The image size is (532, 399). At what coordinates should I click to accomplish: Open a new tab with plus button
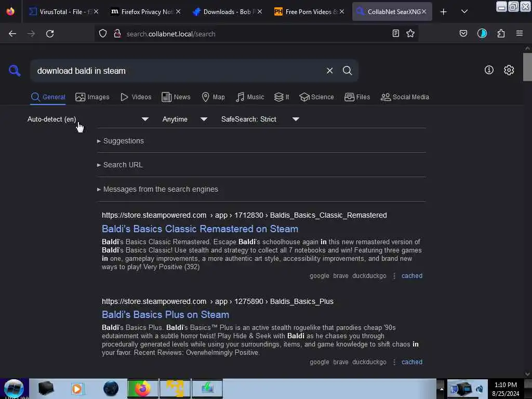point(444,12)
